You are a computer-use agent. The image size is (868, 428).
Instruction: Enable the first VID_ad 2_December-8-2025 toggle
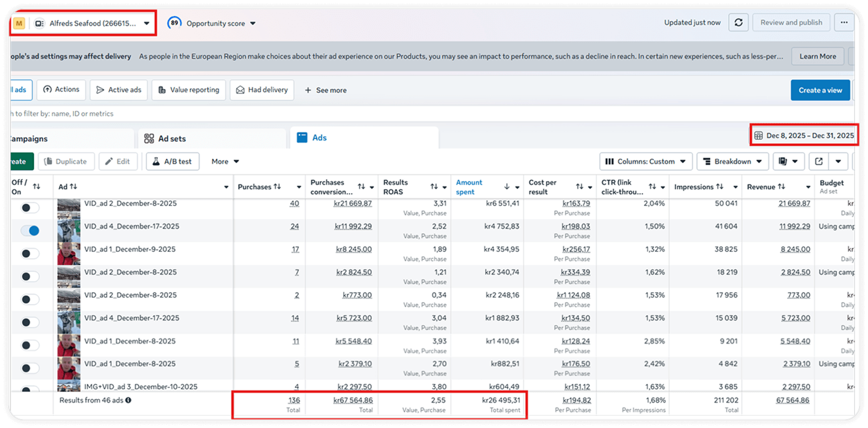[30, 208]
